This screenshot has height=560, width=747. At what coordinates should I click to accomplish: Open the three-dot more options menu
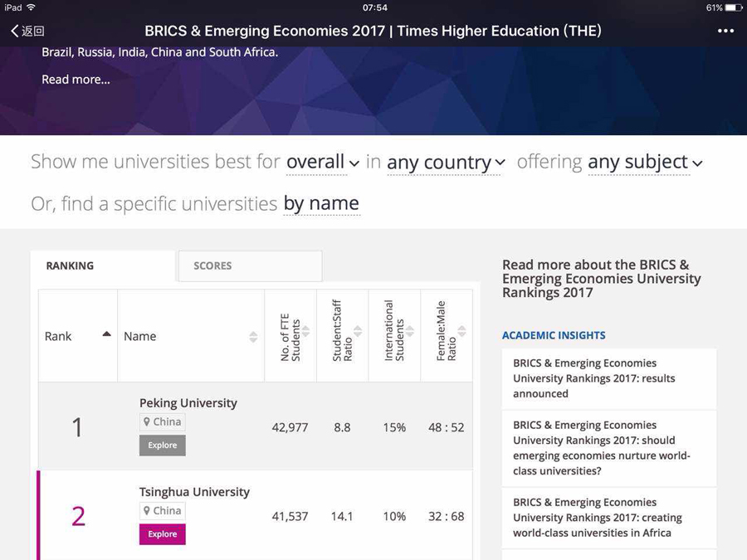coord(725,31)
